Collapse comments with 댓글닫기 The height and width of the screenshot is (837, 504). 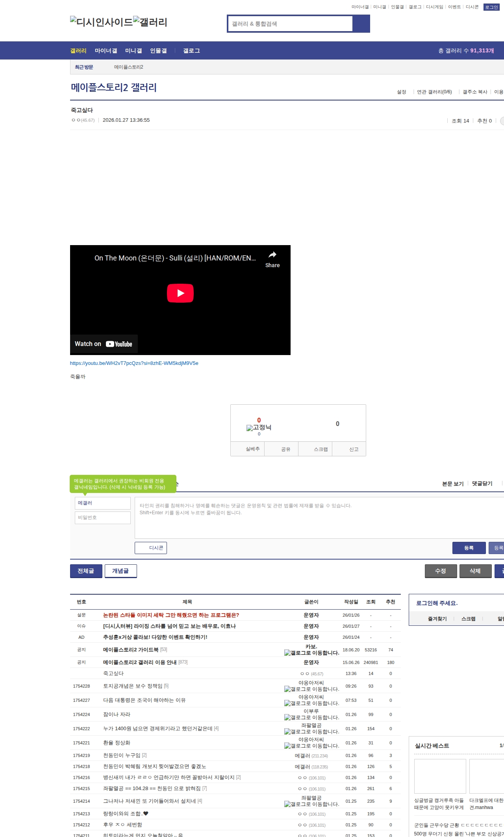click(x=482, y=484)
